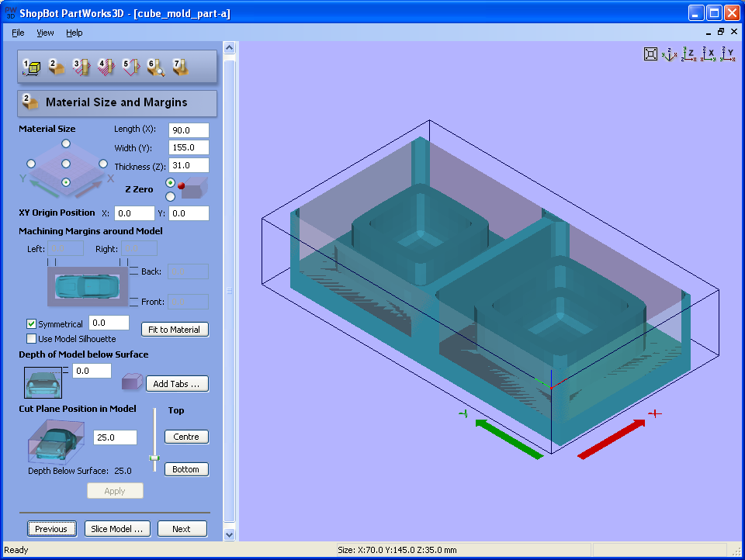The image size is (745, 560).
Task: Click Width (Y) field
Action: tap(189, 147)
